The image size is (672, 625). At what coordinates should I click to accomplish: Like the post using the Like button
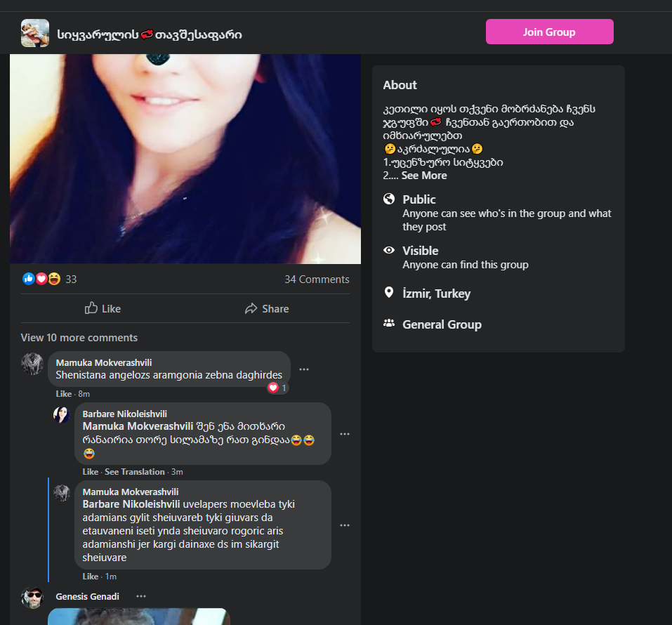[103, 308]
